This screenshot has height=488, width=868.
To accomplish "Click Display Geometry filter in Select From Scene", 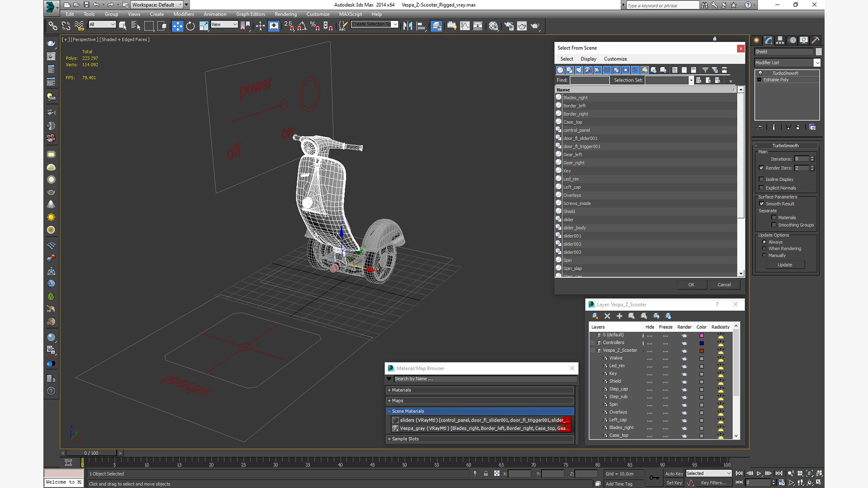I will [x=560, y=70].
